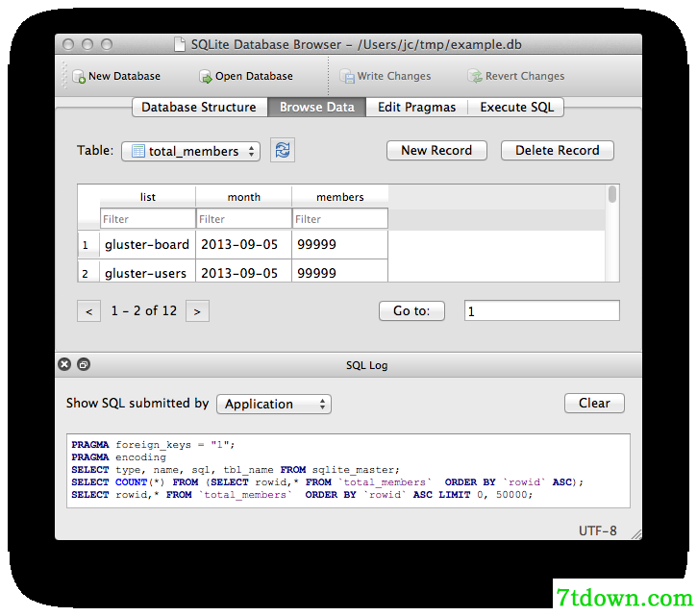Click the gluster-board cell
The height and width of the screenshot is (616, 697).
point(148,244)
